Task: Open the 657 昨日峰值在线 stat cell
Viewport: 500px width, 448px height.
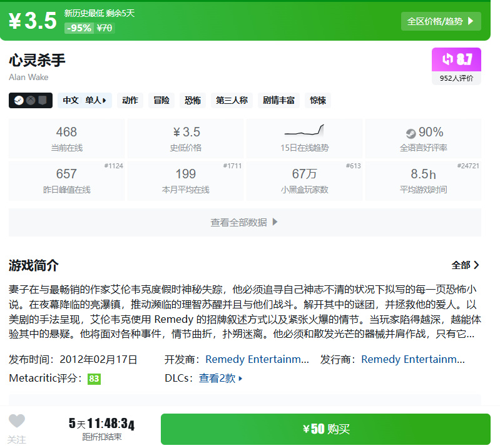Action: (66, 181)
